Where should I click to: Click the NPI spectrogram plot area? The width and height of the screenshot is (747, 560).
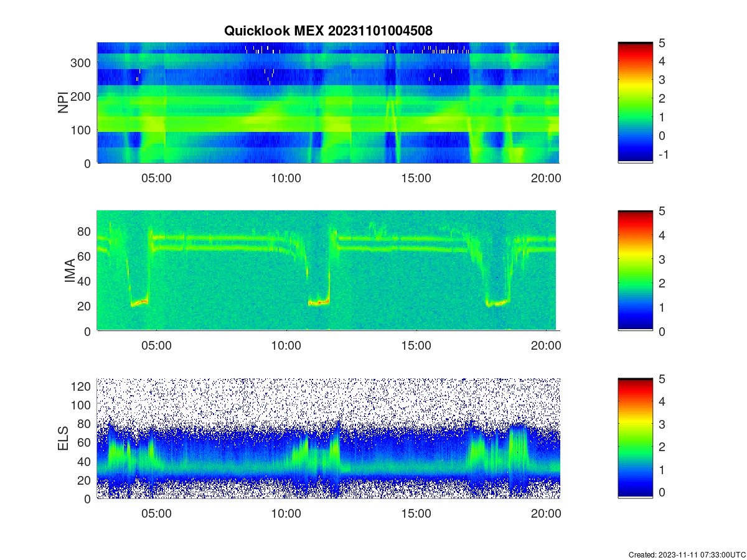327,103
